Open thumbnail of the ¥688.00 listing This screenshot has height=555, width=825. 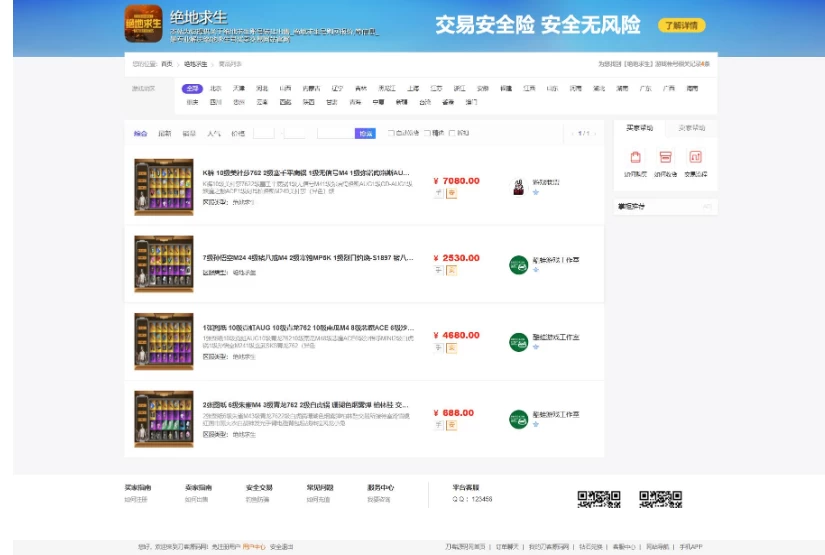(164, 419)
